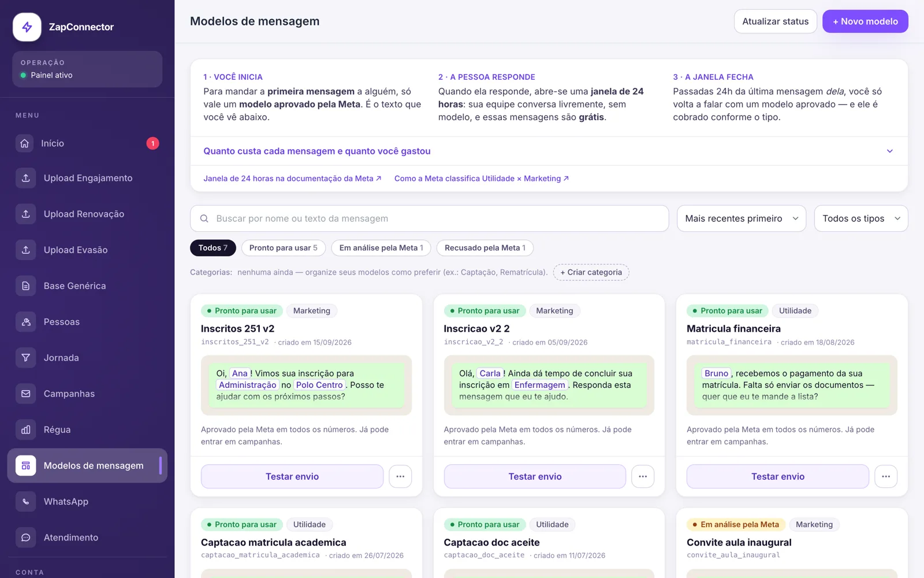The image size is (924, 578).
Task: Click the Base Genérica menu label
Action: (75, 286)
